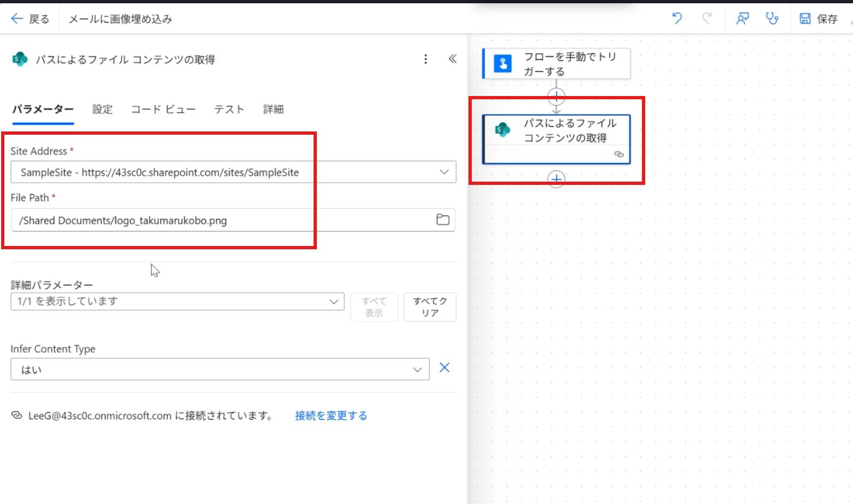853x504 pixels.
Task: Click the person-with-chat feedback icon
Action: click(742, 18)
